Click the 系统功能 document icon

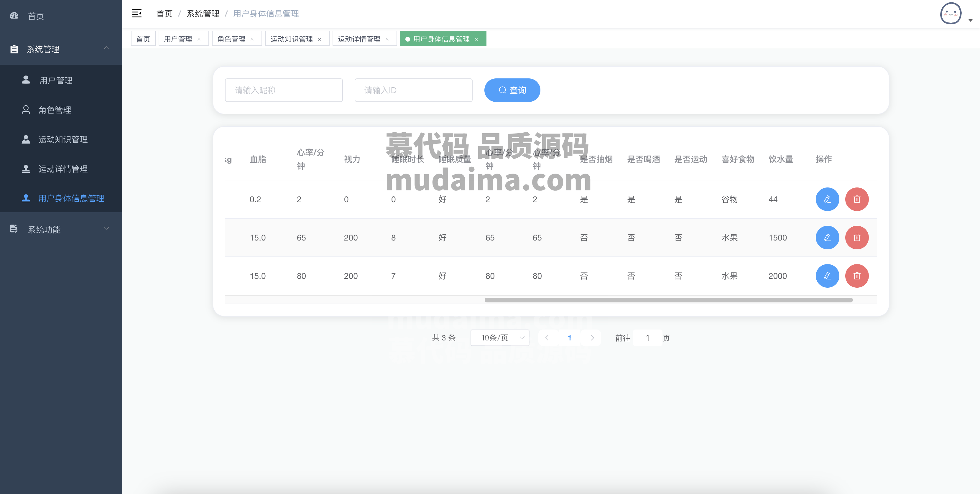tap(14, 228)
